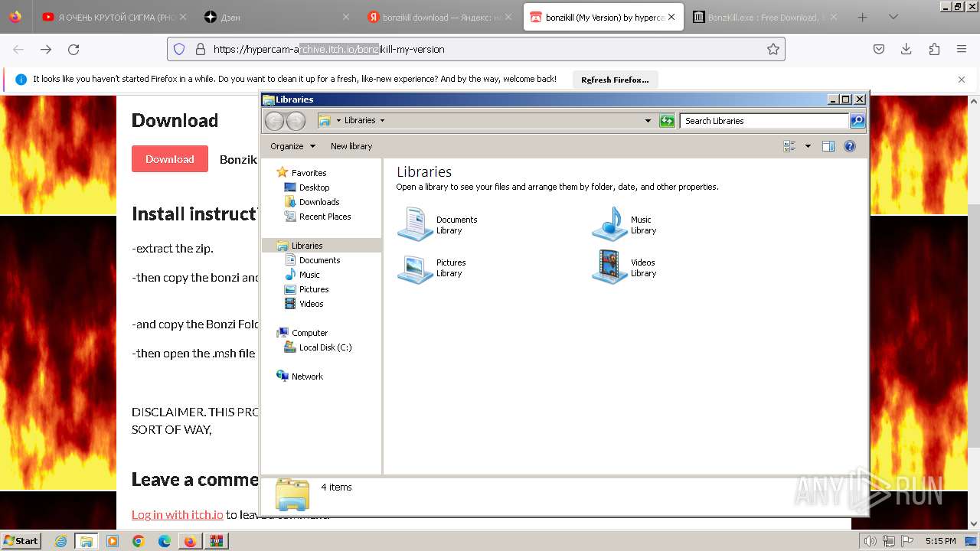Image resolution: width=980 pixels, height=551 pixels.
Task: Show tracking protection shield info
Action: click(x=179, y=49)
